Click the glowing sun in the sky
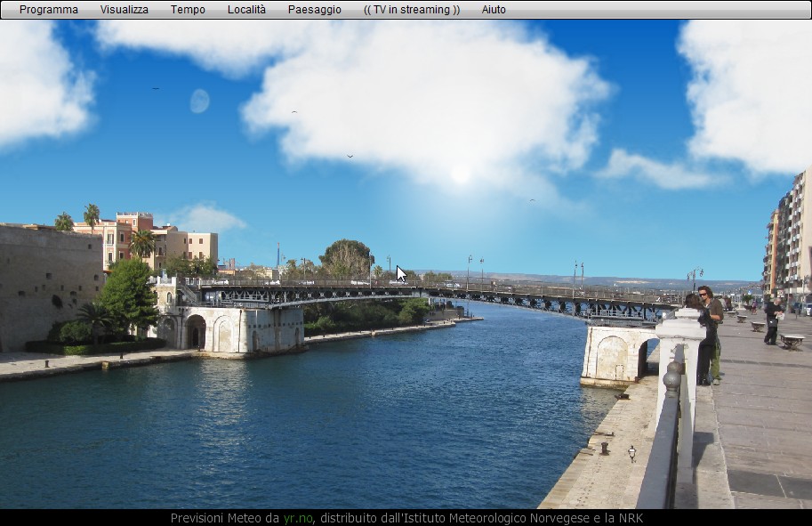Viewport: 812px width, 526px height. pyautogui.click(x=460, y=174)
